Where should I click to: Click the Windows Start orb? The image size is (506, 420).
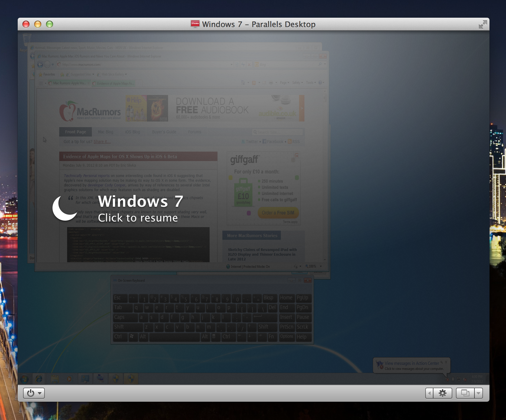(x=24, y=379)
